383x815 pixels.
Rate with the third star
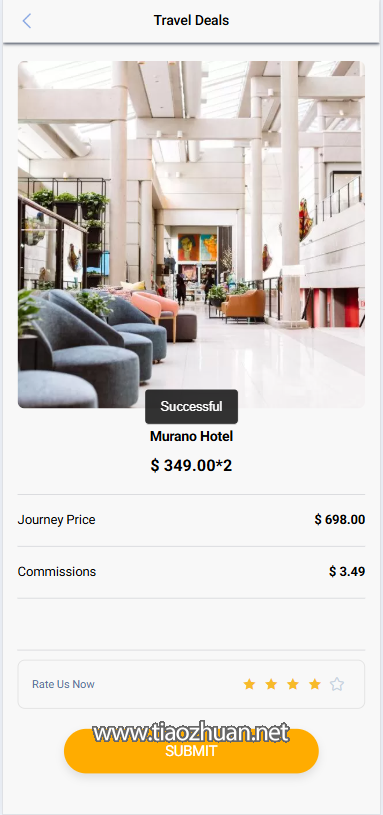(293, 684)
